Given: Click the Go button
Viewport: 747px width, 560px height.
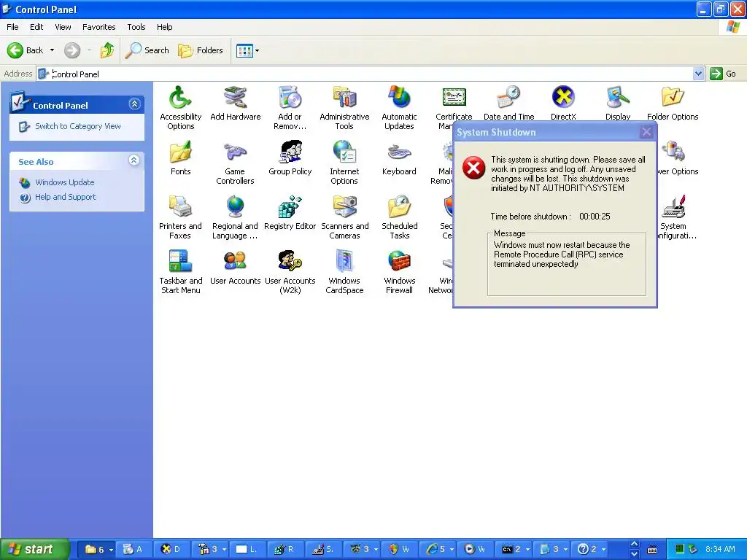Looking at the screenshot, I should click(723, 74).
